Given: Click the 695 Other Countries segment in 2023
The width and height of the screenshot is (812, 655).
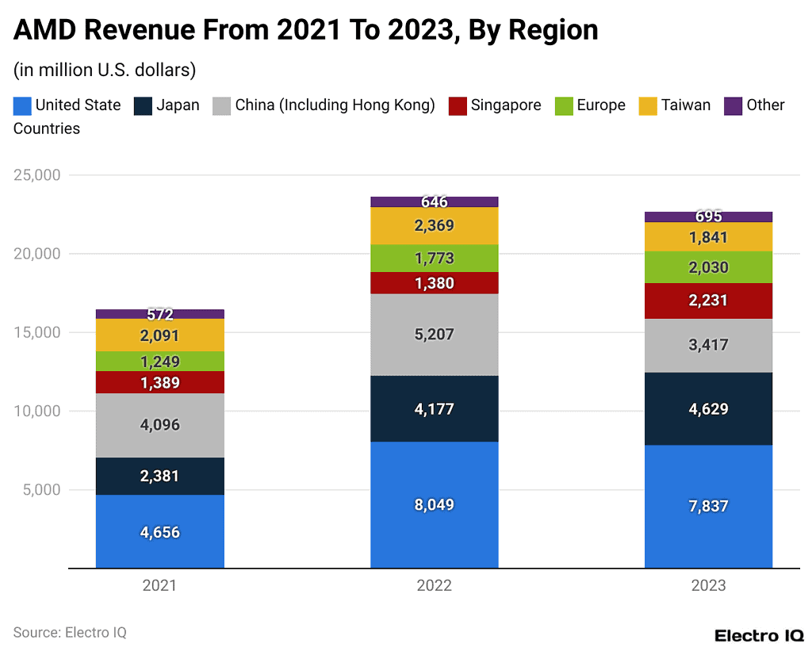Looking at the screenshot, I should [708, 217].
